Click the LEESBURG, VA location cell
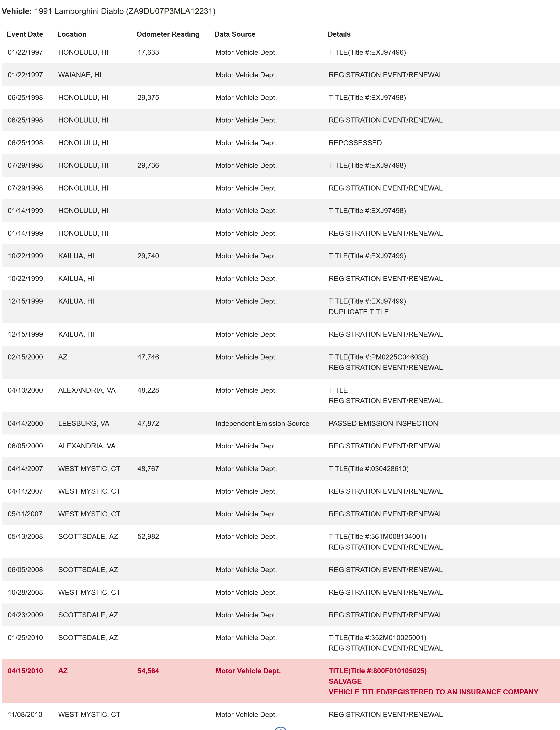Image resolution: width=560 pixels, height=730 pixels. pyautogui.click(x=84, y=423)
